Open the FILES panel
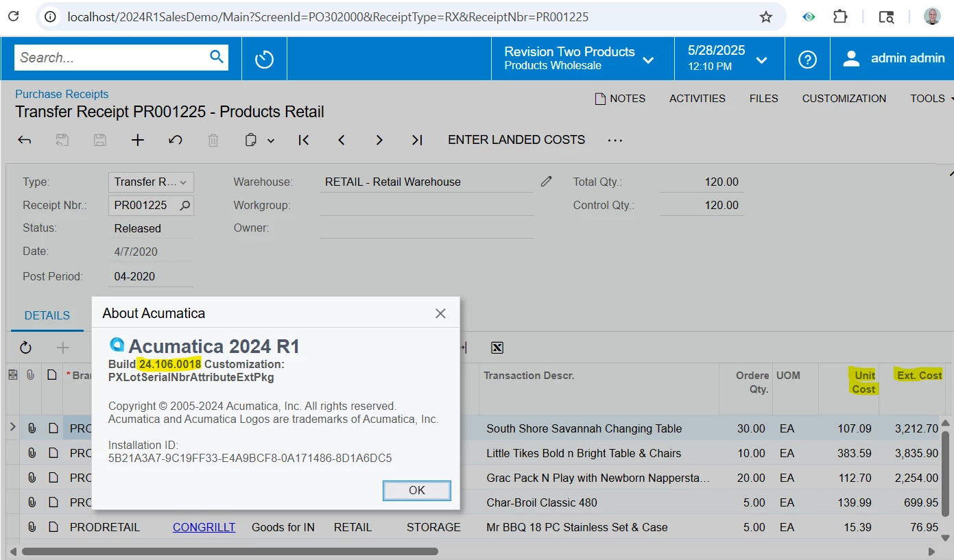Image resolution: width=954 pixels, height=560 pixels. pos(764,99)
